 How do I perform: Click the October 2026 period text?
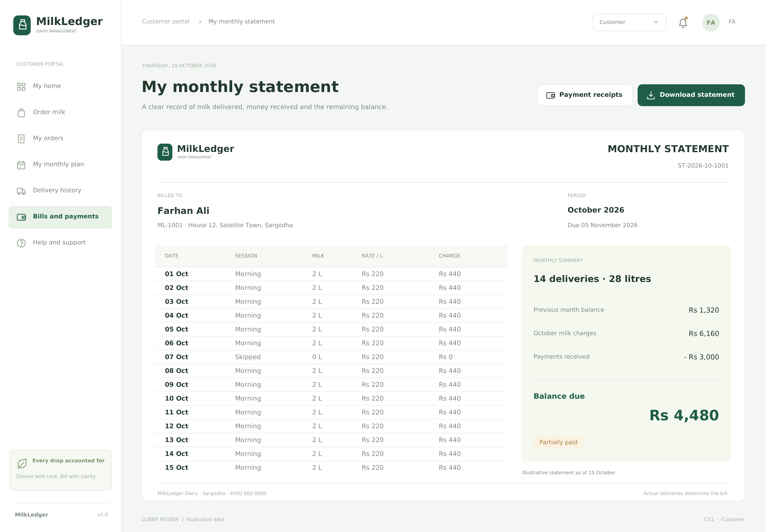pyautogui.click(x=596, y=210)
